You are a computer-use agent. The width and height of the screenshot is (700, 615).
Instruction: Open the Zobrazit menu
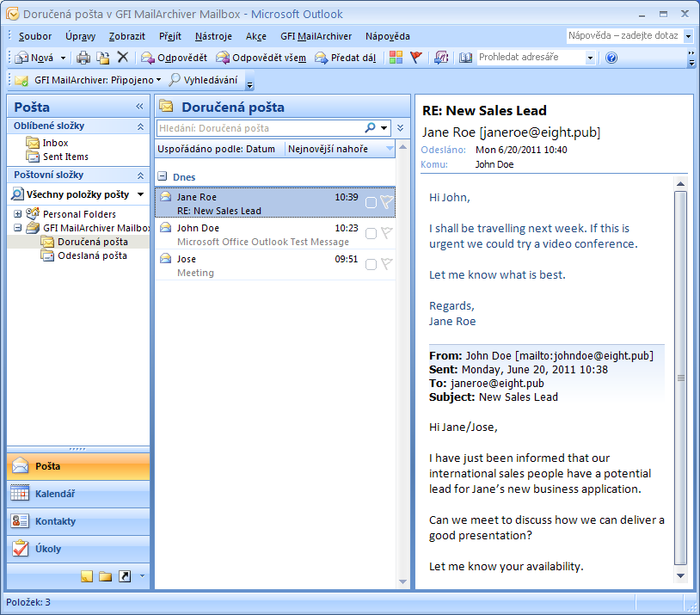tap(127, 36)
